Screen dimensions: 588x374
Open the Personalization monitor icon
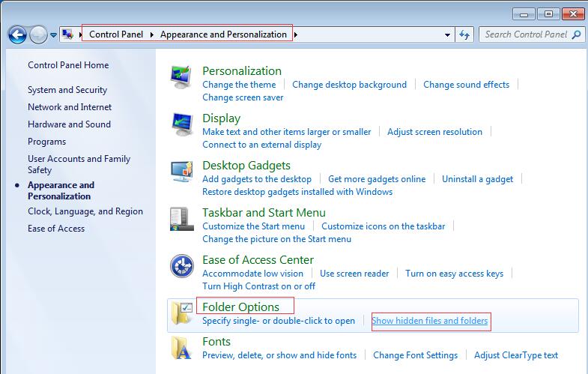(x=181, y=77)
